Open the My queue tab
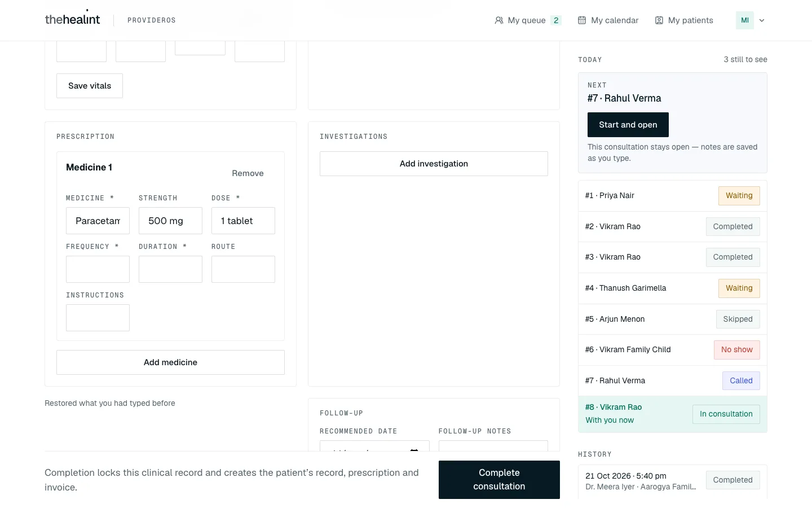 point(528,20)
